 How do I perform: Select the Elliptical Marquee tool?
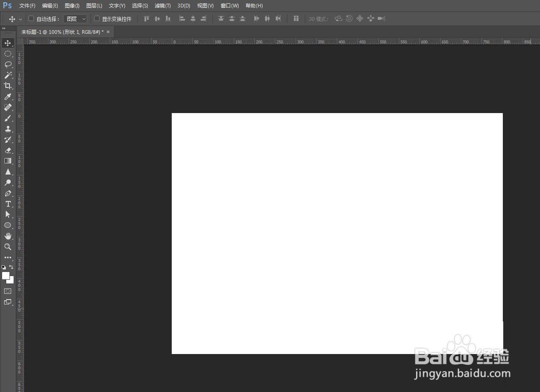coord(8,54)
